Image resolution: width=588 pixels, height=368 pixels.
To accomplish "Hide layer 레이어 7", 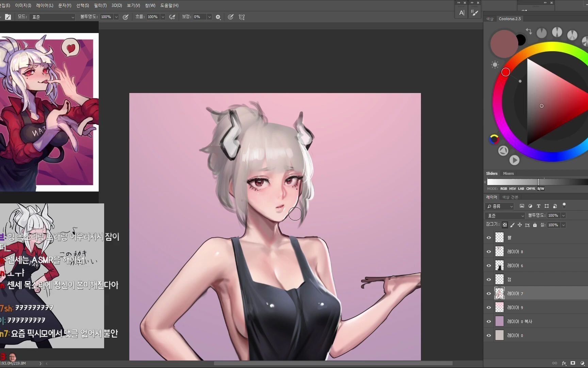I will [x=489, y=293].
